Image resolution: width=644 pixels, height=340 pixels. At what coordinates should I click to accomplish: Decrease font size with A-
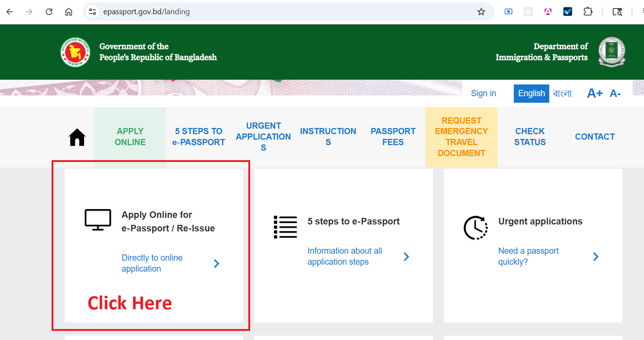(615, 94)
